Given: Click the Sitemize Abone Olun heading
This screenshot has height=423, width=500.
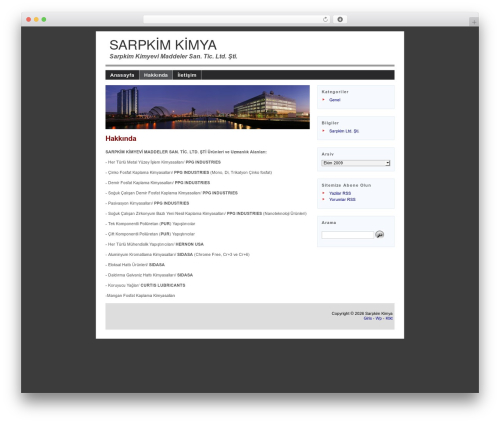Looking at the screenshot, I should pyautogui.click(x=346, y=185).
